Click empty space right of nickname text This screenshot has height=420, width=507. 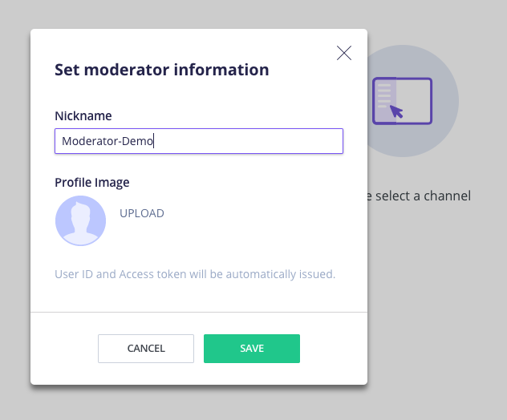click(257, 141)
